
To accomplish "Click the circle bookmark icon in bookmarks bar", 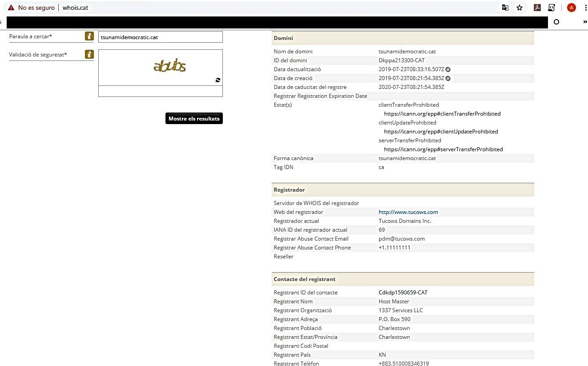I will (x=556, y=22).
